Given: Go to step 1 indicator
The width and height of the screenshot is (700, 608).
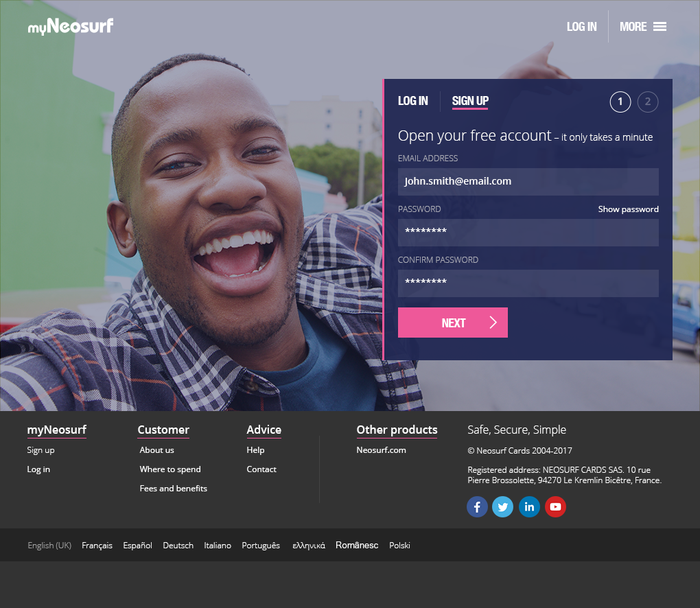Looking at the screenshot, I should [620, 102].
